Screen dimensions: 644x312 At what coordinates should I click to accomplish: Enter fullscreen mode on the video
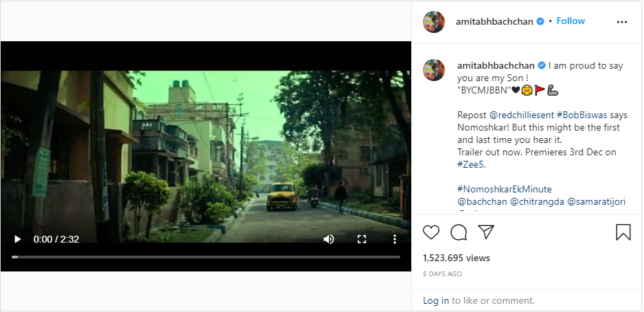(361, 239)
